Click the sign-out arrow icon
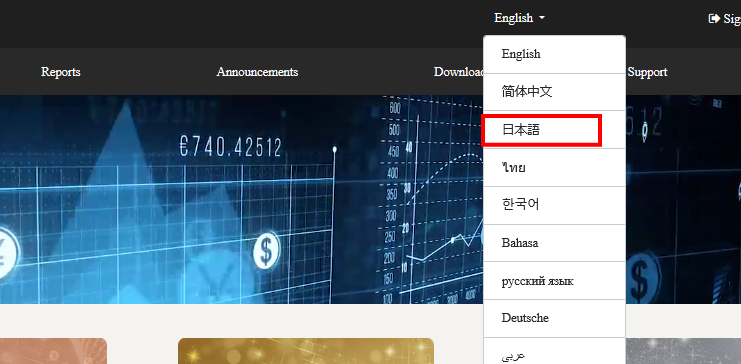 714,18
